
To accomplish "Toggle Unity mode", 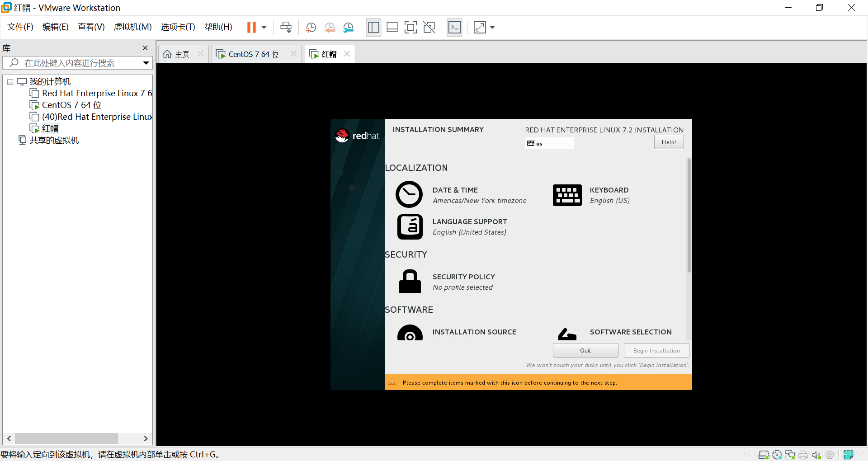I will click(429, 28).
